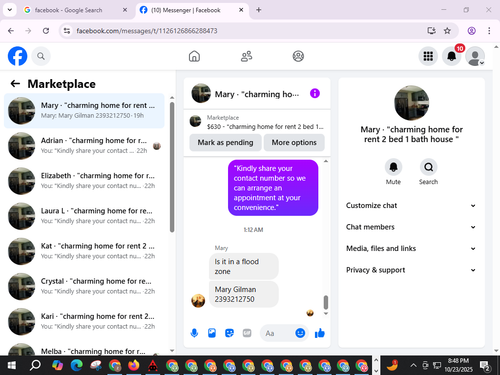Go to the Home feed icon
This screenshot has height=375, width=500.
tap(194, 56)
